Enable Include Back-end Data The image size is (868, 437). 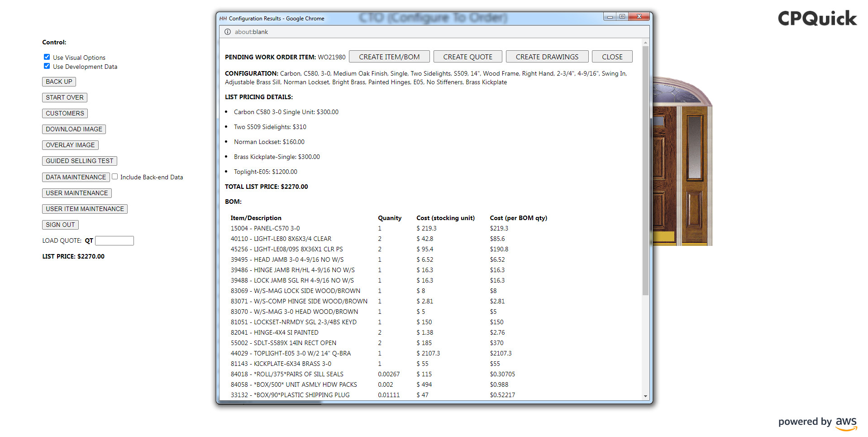(x=114, y=177)
